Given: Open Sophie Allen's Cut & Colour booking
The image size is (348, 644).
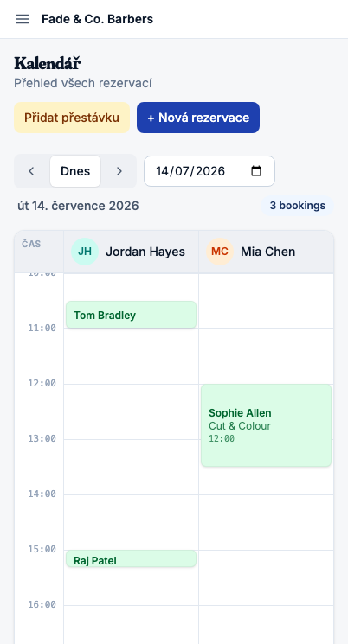Looking at the screenshot, I should (x=266, y=425).
